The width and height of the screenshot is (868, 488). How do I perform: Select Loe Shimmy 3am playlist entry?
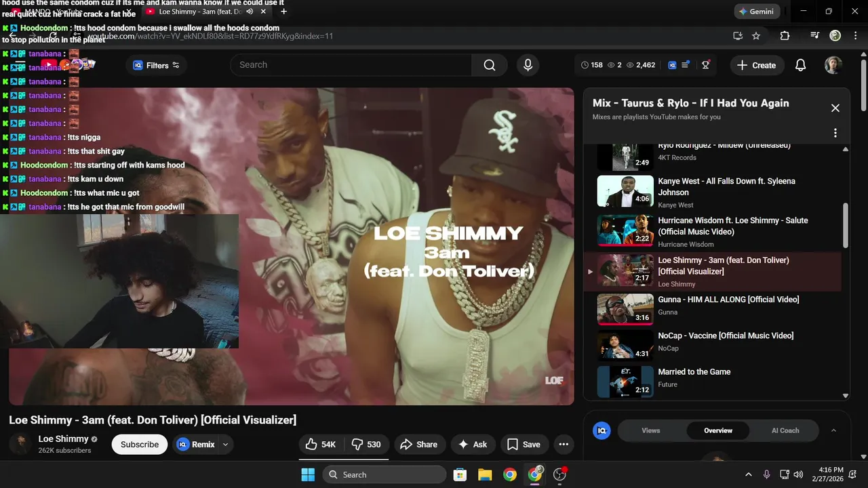click(x=712, y=271)
